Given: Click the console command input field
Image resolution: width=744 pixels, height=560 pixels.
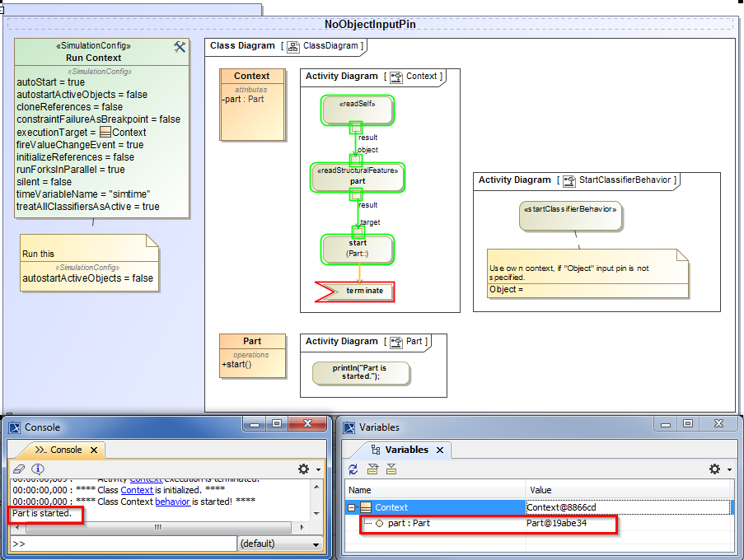Looking at the screenshot, I should (x=124, y=544).
